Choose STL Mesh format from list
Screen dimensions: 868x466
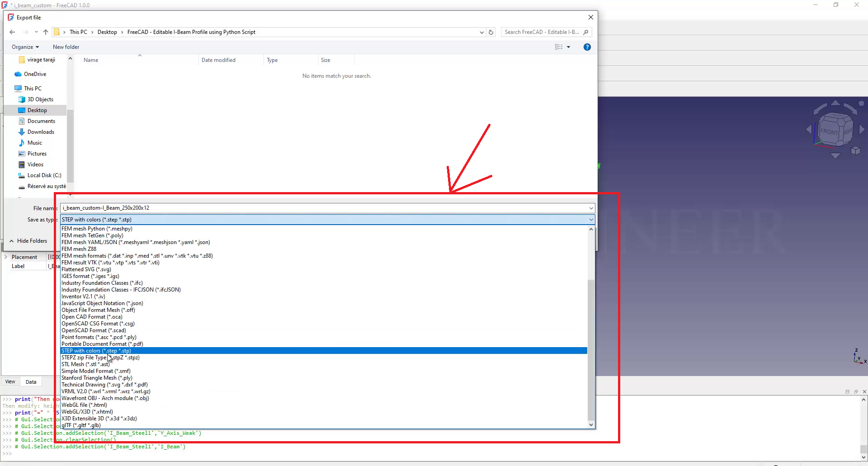(x=85, y=364)
